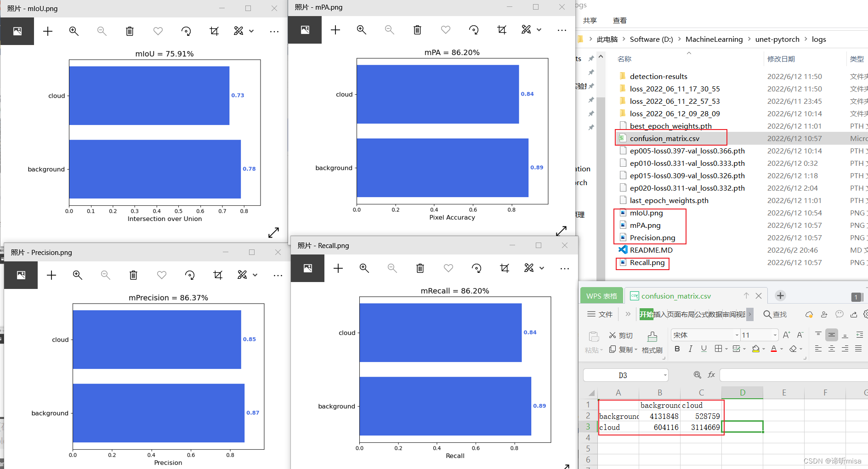Rotate the Recall.png image

point(477,268)
